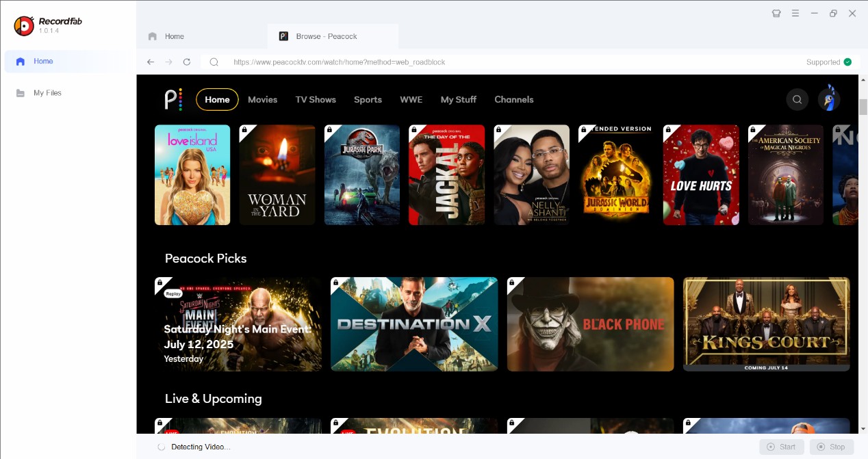Open the RecordFab store cart icon
Screen dimensions: 868x459
(x=776, y=13)
